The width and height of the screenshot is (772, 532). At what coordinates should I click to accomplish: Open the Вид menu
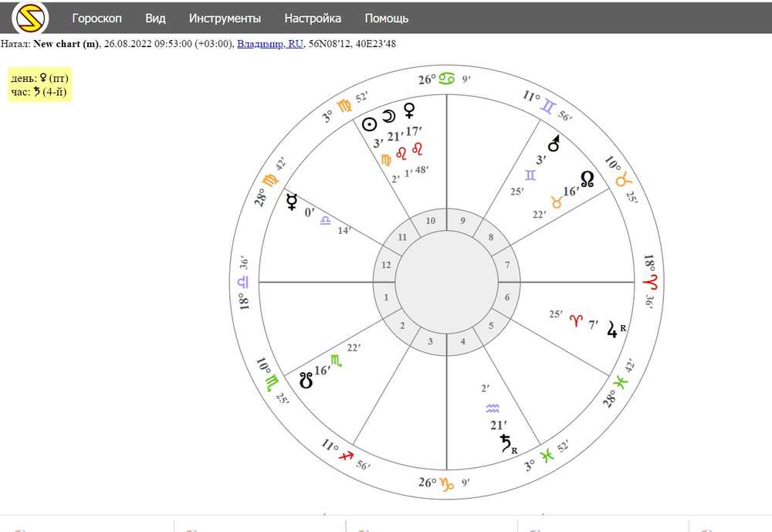pos(155,19)
